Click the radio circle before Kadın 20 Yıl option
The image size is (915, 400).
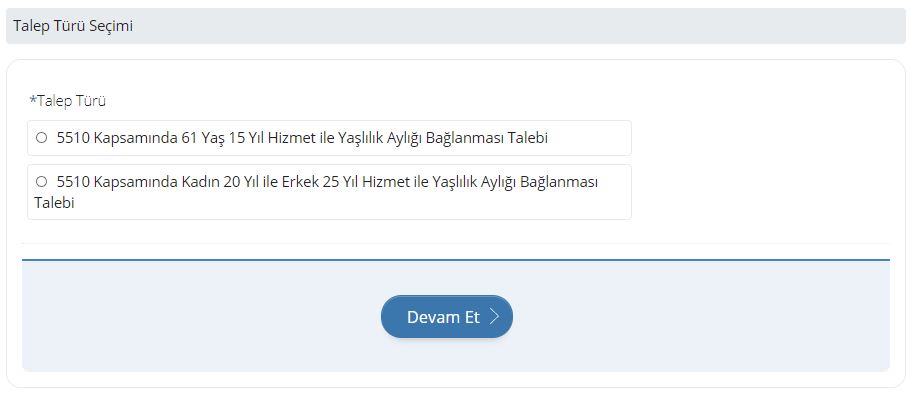[41, 182]
